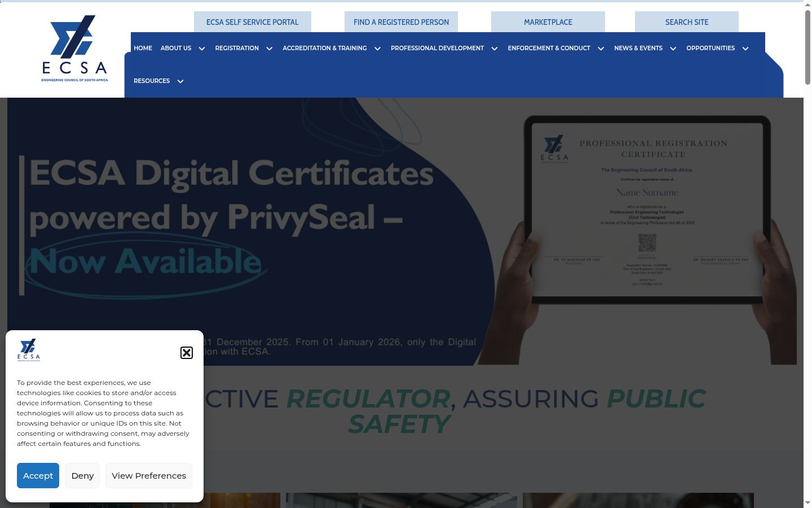Accept the cookie consent
The image size is (812, 508).
click(38, 476)
